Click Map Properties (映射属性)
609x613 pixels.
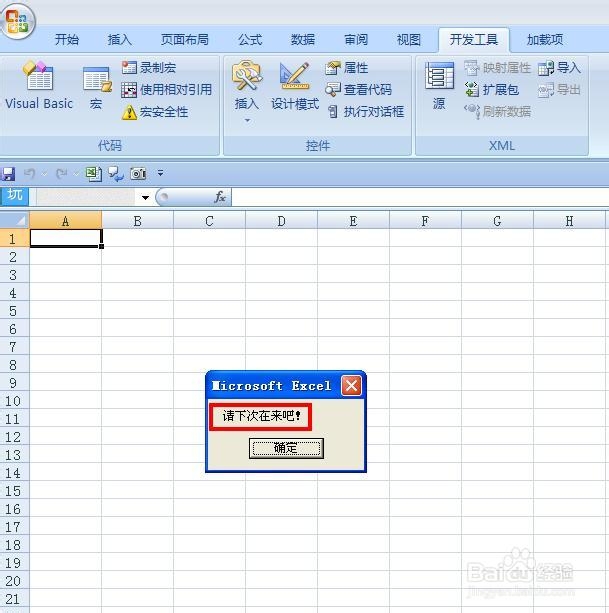[497, 68]
